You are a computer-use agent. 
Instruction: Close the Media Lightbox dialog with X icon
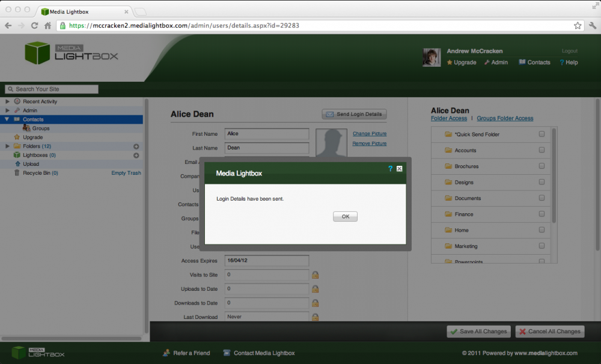pos(399,169)
